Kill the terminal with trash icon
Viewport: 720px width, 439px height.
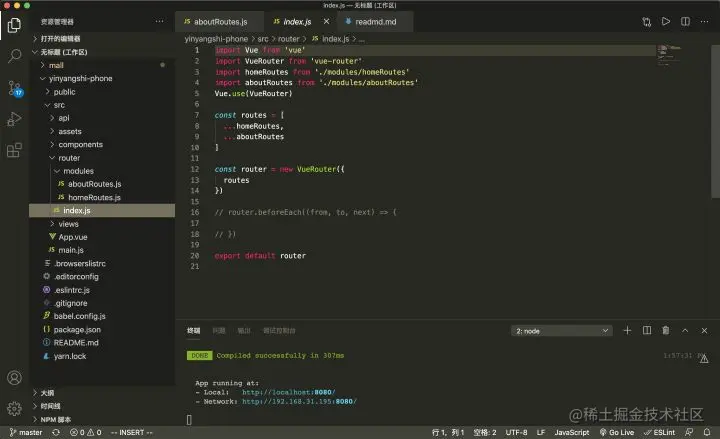coord(666,331)
